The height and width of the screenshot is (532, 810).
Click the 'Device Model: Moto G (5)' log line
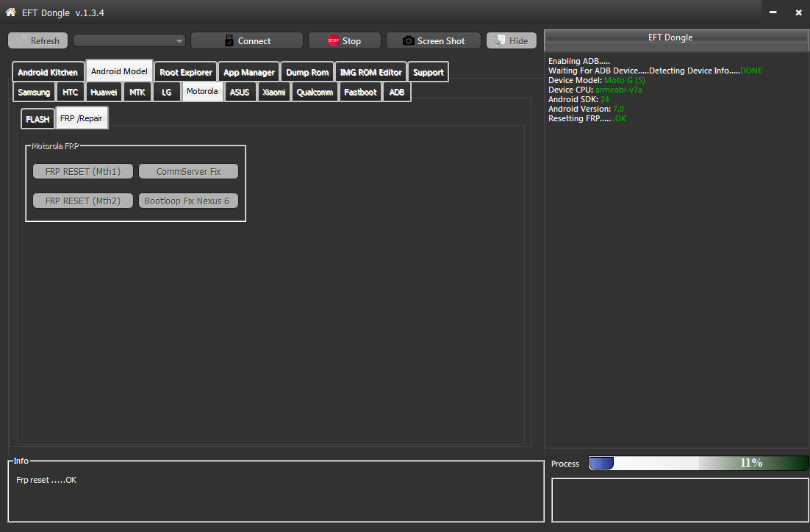[x=597, y=80]
